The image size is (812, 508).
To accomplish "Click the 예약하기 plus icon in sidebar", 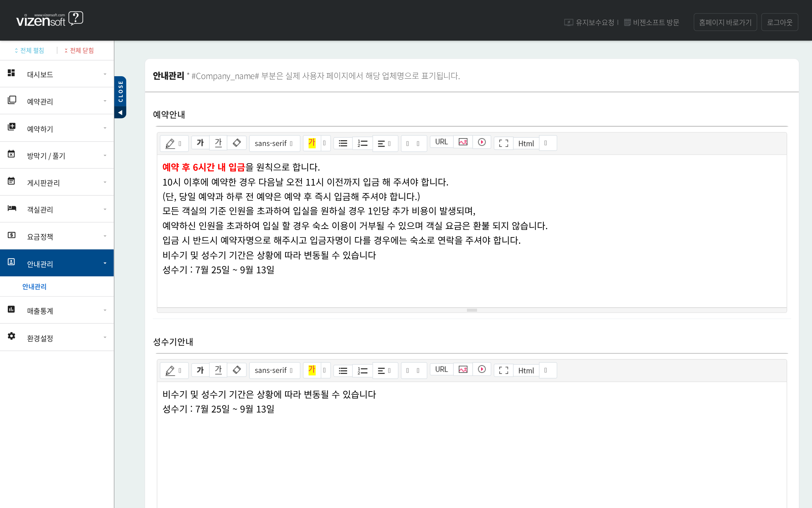I will pos(12,127).
